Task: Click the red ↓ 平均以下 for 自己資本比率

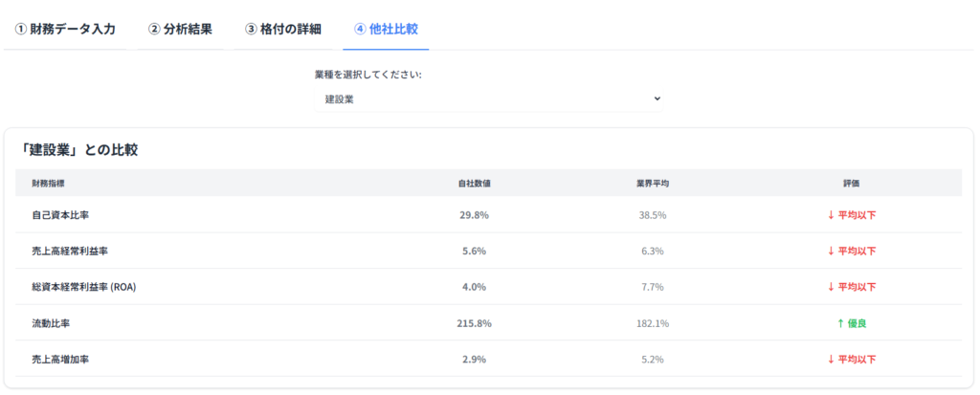Action: 851,215
